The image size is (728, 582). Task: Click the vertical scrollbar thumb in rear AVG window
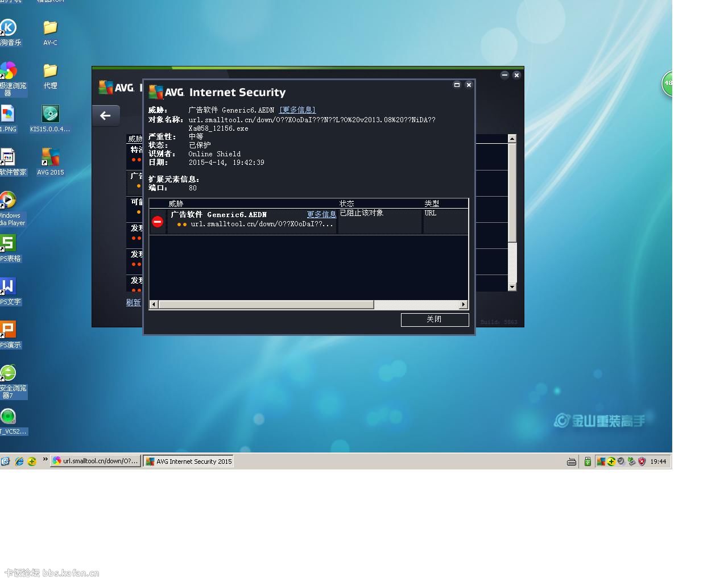tap(512, 192)
